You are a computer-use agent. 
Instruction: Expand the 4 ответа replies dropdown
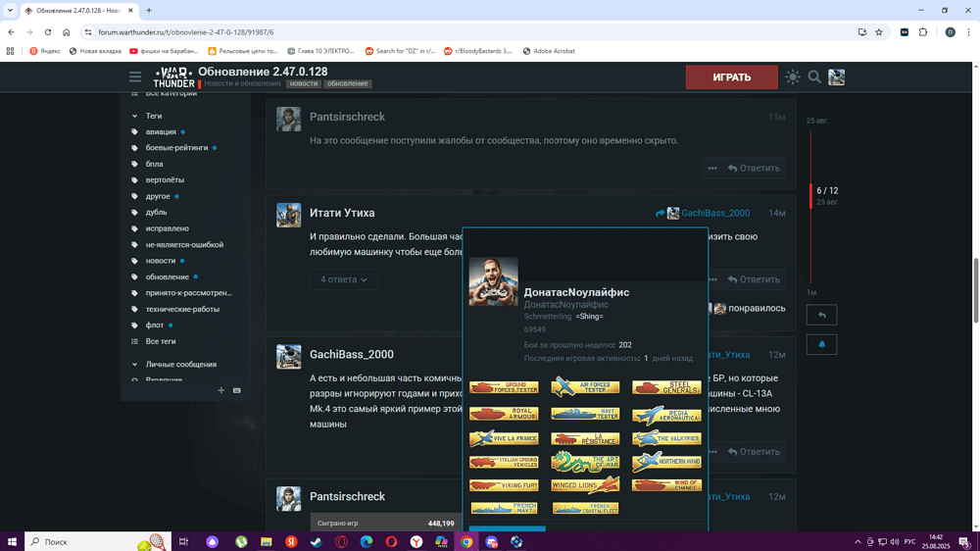click(344, 279)
